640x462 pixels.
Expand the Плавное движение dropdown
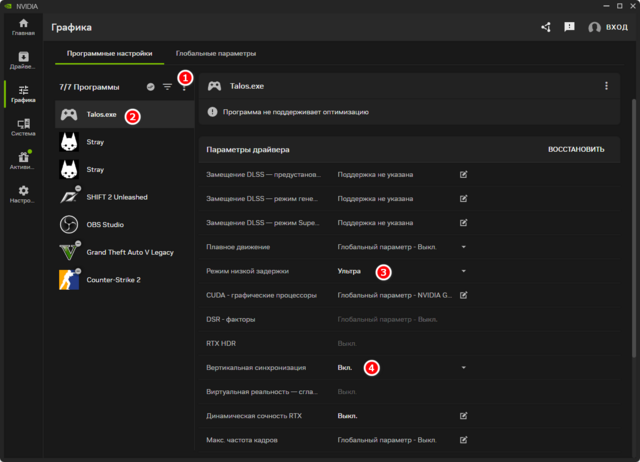tap(463, 247)
